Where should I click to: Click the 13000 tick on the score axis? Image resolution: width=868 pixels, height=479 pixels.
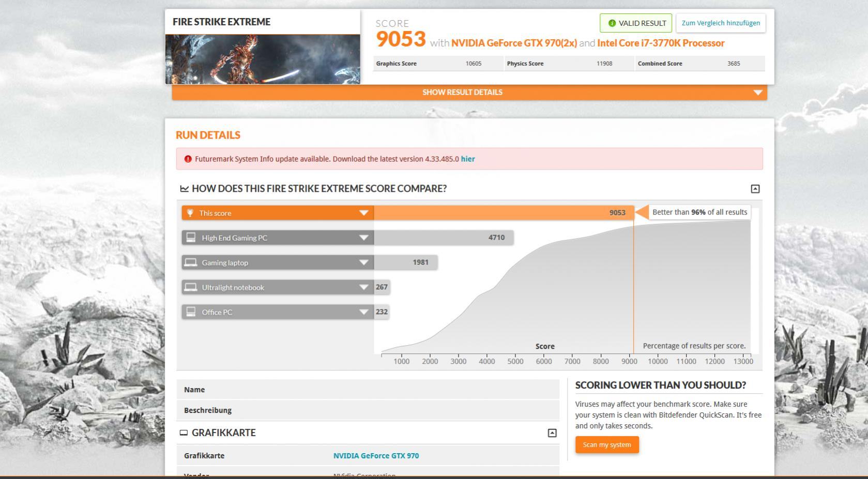click(743, 362)
